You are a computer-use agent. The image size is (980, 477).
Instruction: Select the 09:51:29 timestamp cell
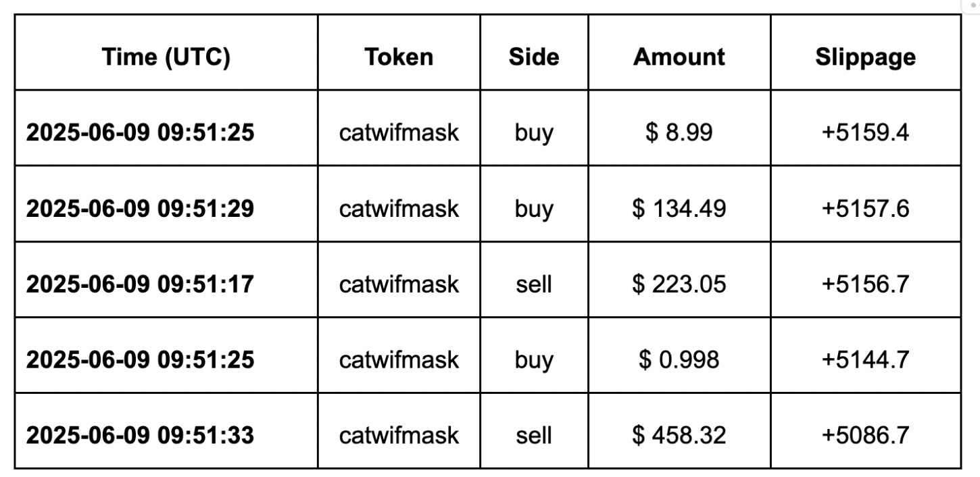[166, 208]
